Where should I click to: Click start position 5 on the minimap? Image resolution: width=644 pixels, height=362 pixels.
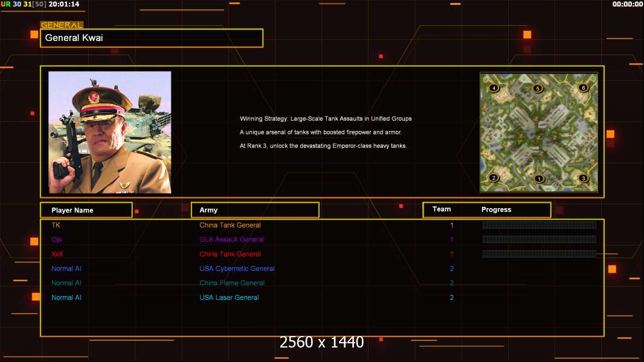point(538,89)
